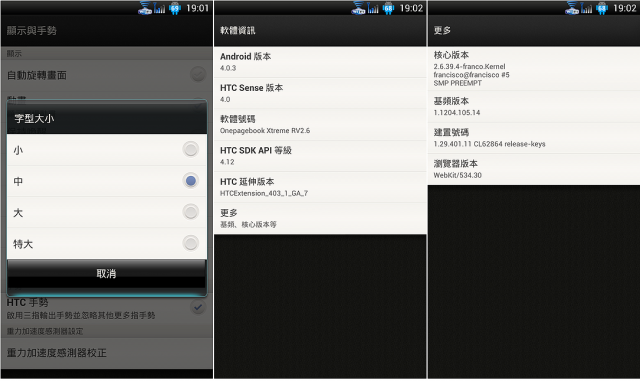The image size is (640, 381).
Task: Tap Android battery icon in 更多 screen
Action: [602, 8]
